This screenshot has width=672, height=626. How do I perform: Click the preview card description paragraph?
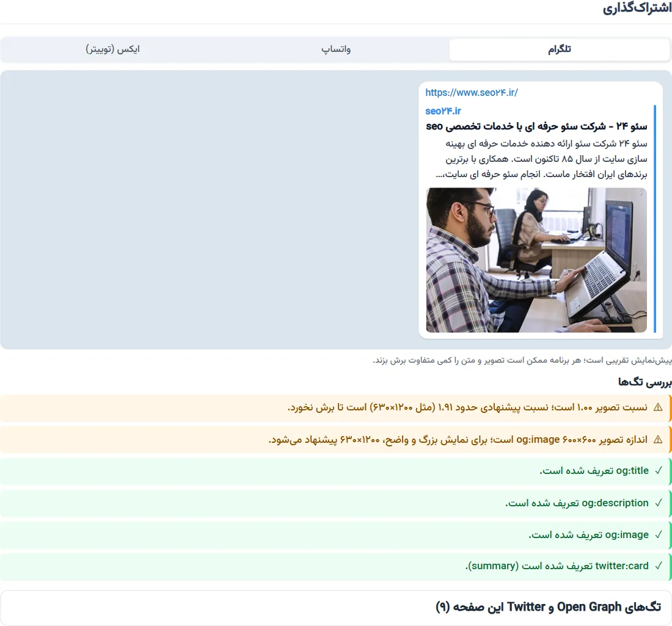tap(542, 159)
